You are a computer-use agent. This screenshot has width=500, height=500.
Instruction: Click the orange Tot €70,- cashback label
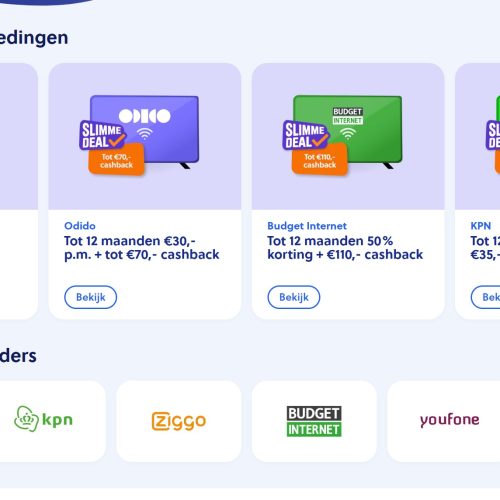coord(116,160)
